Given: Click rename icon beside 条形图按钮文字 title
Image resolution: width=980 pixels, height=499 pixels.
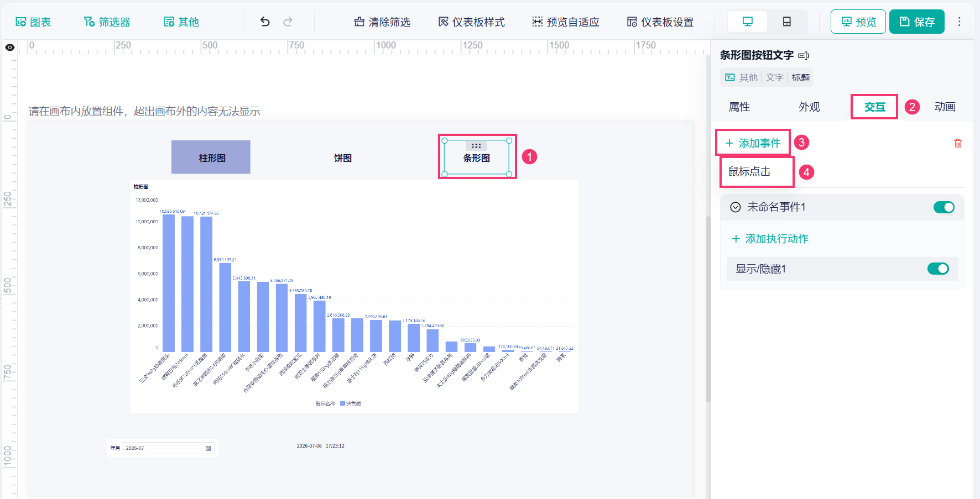Looking at the screenshot, I should pyautogui.click(x=804, y=55).
